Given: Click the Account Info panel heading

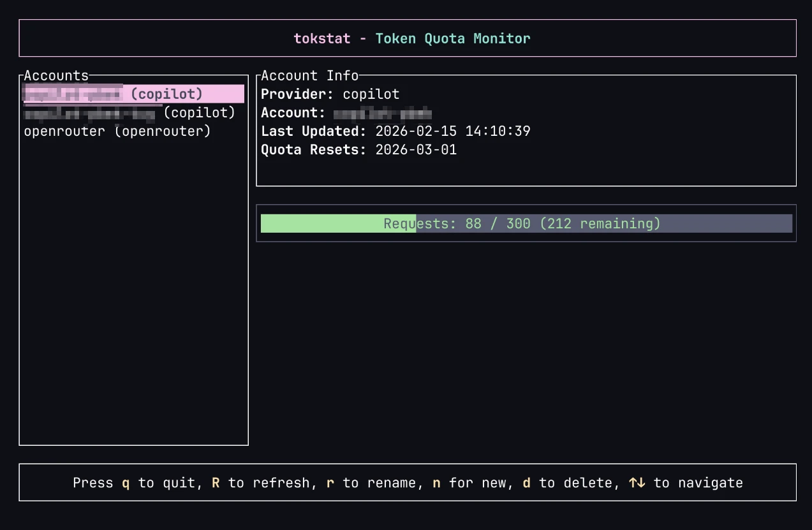Looking at the screenshot, I should pos(310,76).
